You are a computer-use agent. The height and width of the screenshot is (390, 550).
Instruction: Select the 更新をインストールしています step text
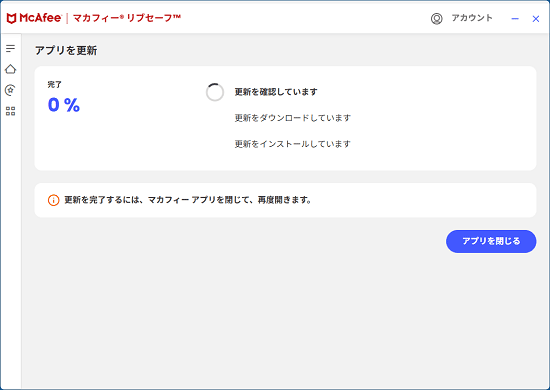(293, 144)
